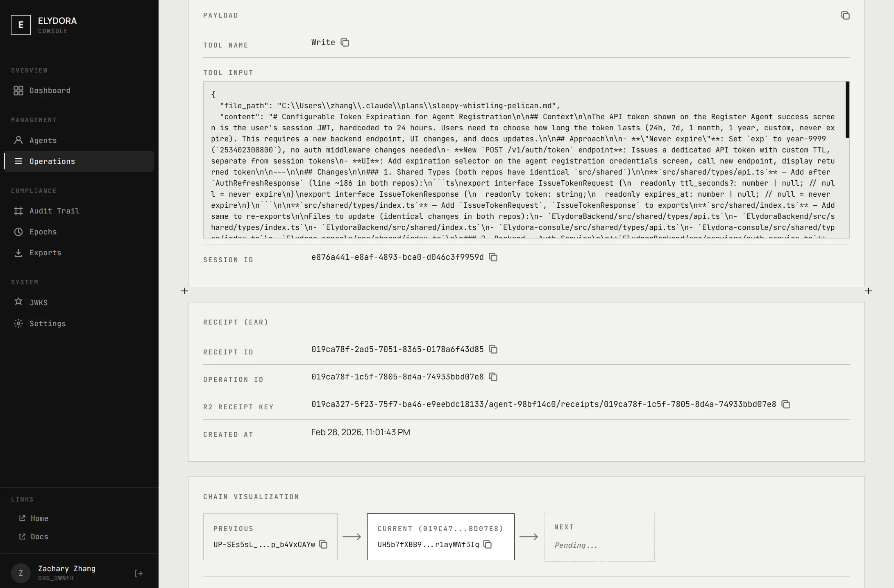Select the Epochs clock icon

18,232
